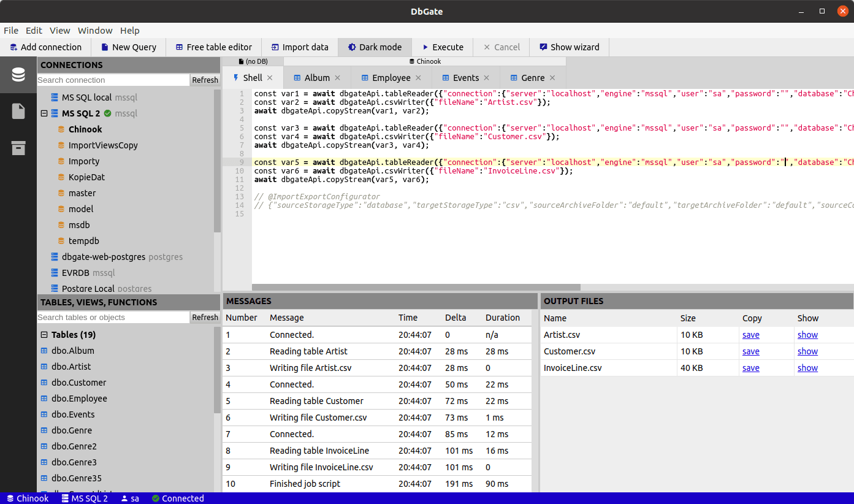854x504 pixels.
Task: Collapse the MS SQL 2 connection tree
Action: click(x=44, y=113)
